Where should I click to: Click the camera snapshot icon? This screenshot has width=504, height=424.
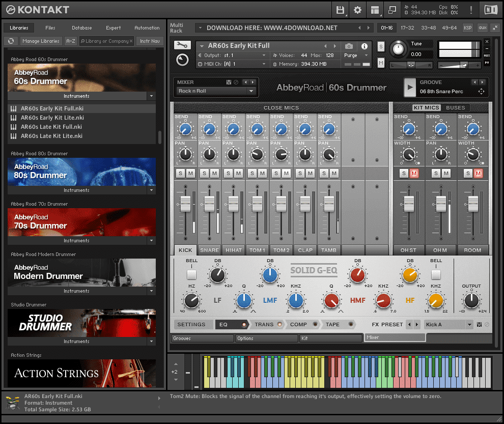point(349,46)
